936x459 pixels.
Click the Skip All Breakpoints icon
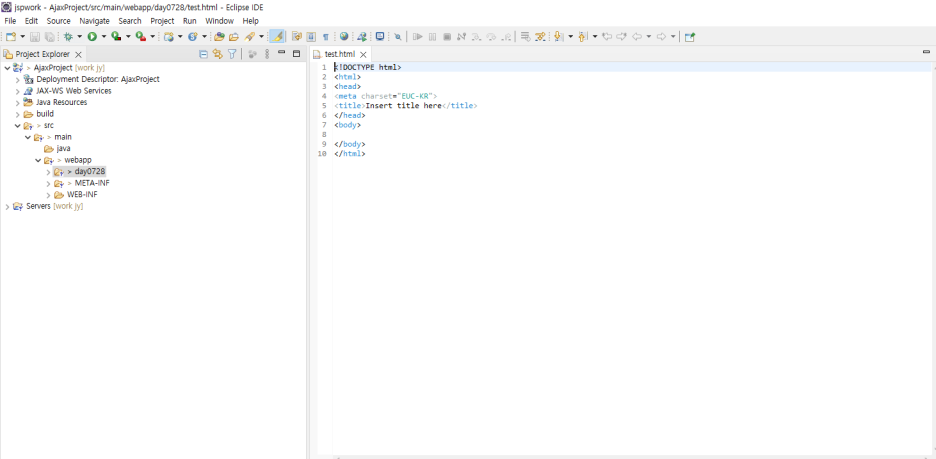(x=398, y=36)
